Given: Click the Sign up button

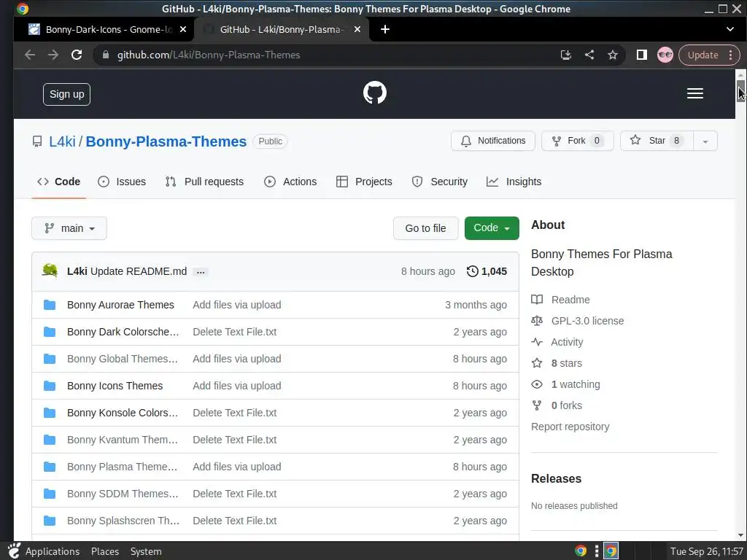Looking at the screenshot, I should click(x=66, y=94).
